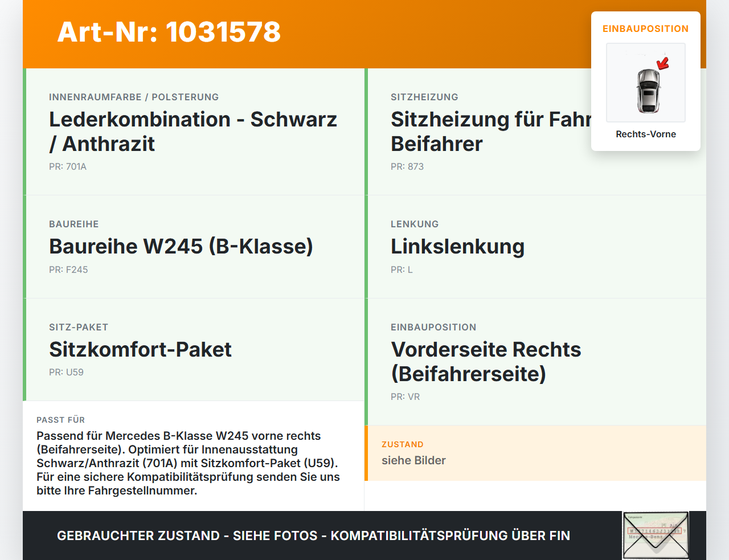Click the ZUSTAND label
This screenshot has width=729, height=560.
[x=402, y=444]
